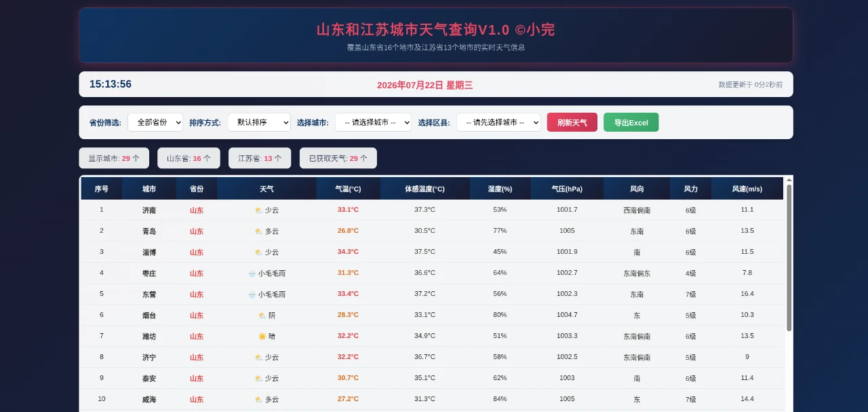Screen dimensions: 868x412
Task: Click city name 泰安 in the table
Action: tap(149, 379)
